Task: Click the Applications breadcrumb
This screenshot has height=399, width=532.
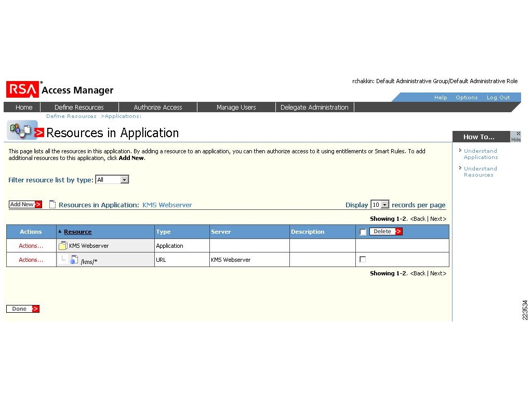Action: (123, 116)
